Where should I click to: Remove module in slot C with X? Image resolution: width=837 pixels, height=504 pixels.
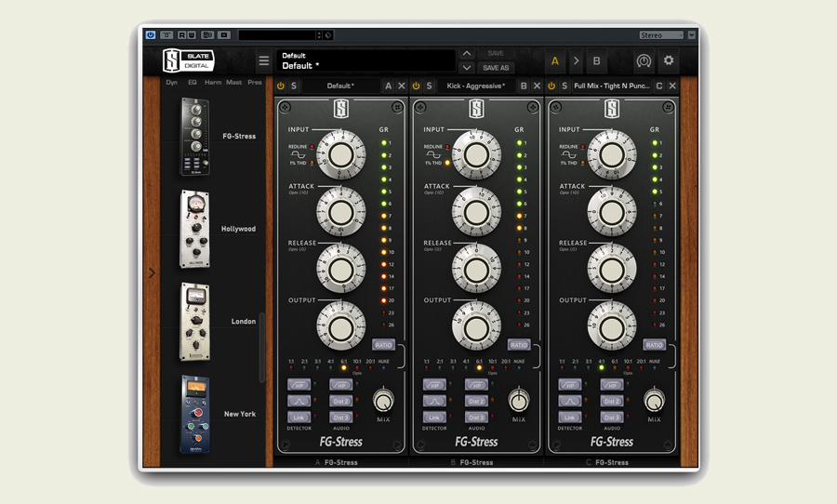(672, 86)
